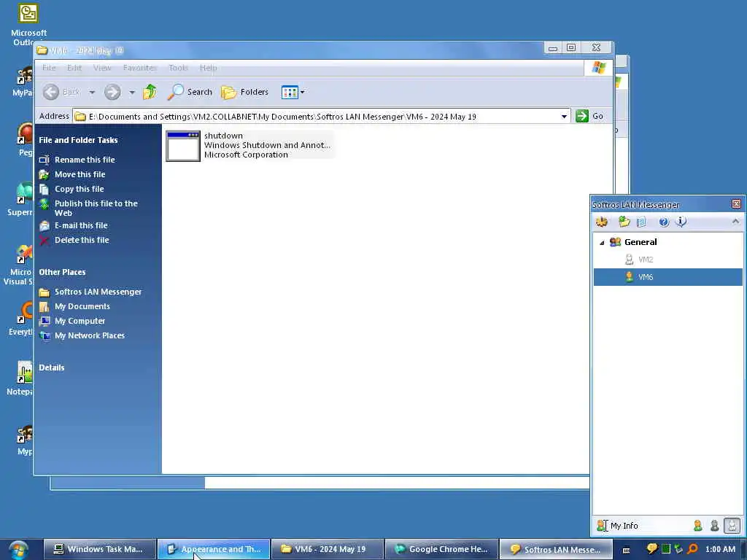Go to the Softros LAN Messenger folder link
The image size is (747, 560).
[98, 292]
